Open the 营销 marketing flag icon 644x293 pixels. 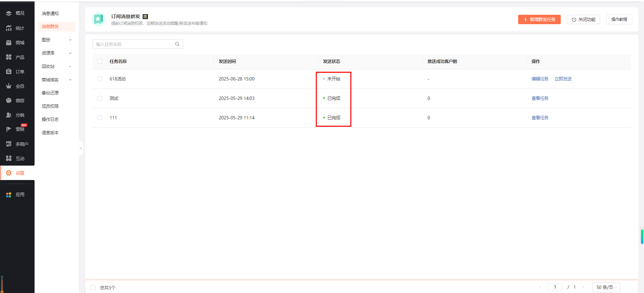(x=9, y=129)
